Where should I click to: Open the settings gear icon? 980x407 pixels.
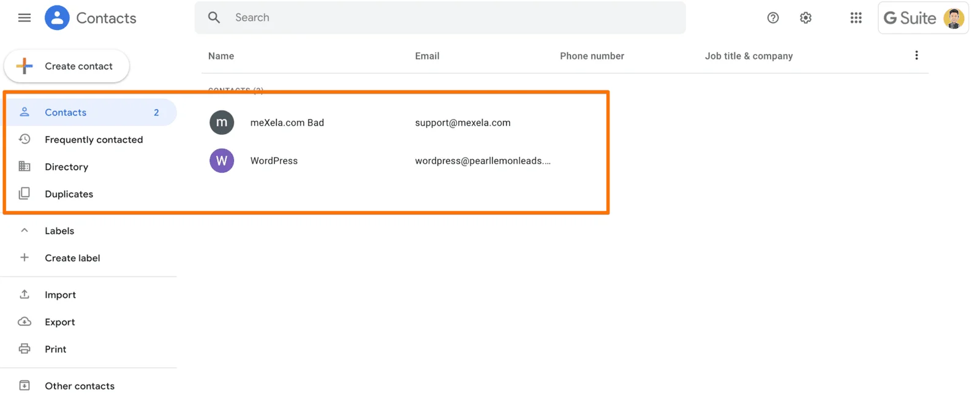[x=806, y=18]
